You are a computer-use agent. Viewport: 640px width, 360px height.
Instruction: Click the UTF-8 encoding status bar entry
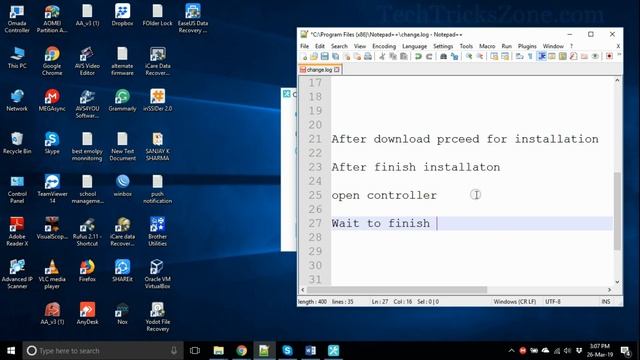tap(553, 302)
